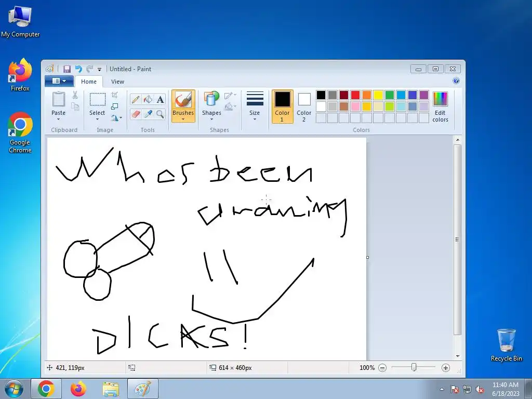Click the Undo arrow in title bar
The height and width of the screenshot is (399, 532).
coord(78,69)
